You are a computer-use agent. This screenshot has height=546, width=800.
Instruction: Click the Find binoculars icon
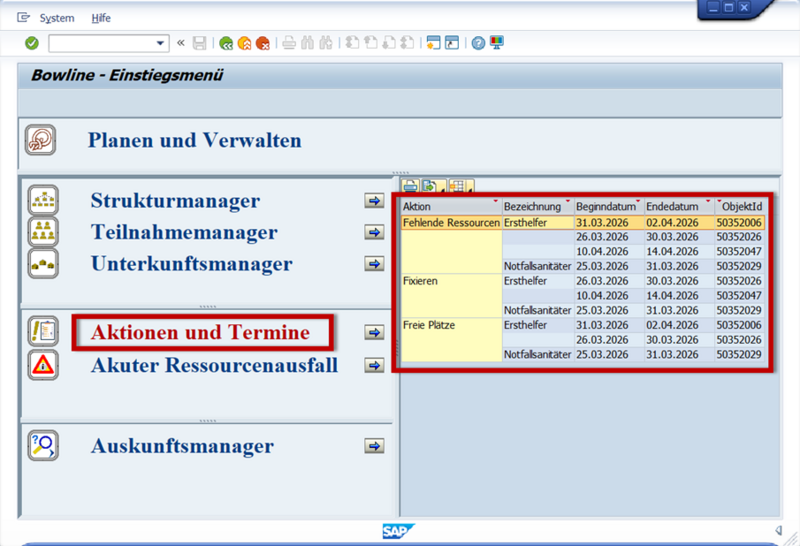click(x=307, y=43)
